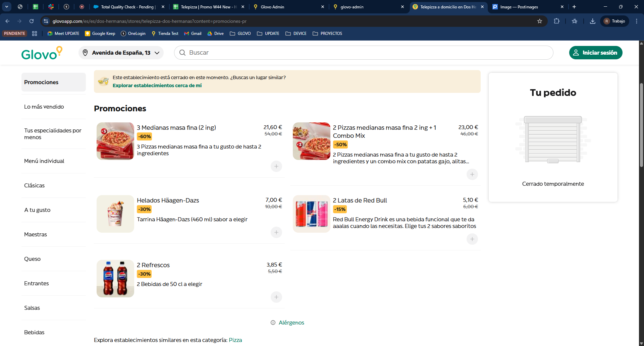Open Chrome three-dot menu
This screenshot has height=346, width=644.
pyautogui.click(x=637, y=21)
